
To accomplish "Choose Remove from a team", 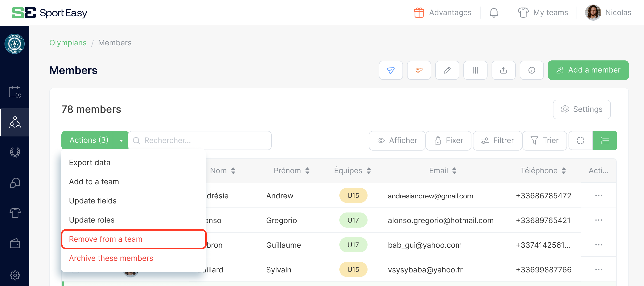I will [105, 239].
